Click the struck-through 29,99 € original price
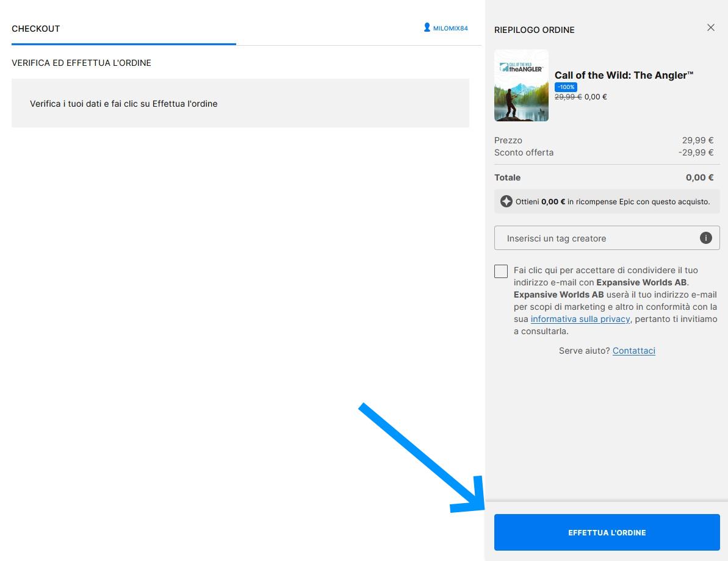 [568, 96]
